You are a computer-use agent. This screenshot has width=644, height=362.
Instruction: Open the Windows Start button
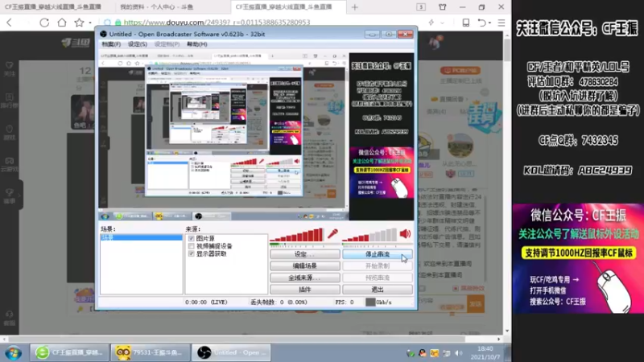point(13,352)
